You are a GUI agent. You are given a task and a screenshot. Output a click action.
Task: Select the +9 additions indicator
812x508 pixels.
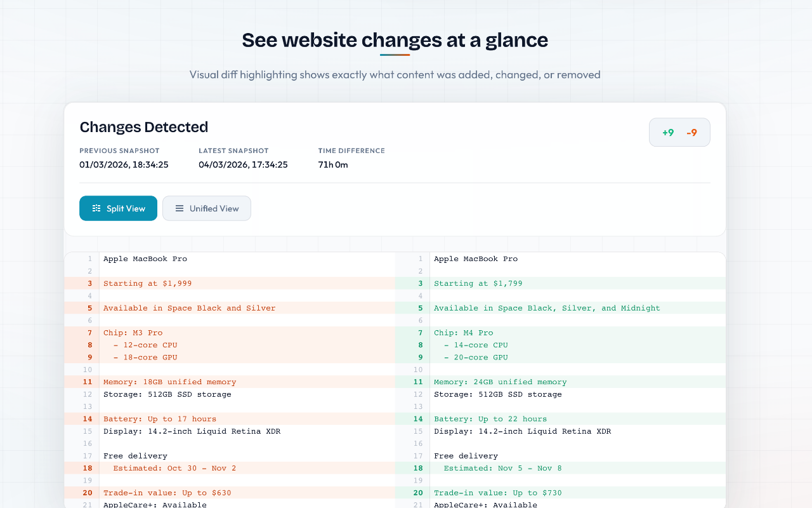tap(668, 132)
